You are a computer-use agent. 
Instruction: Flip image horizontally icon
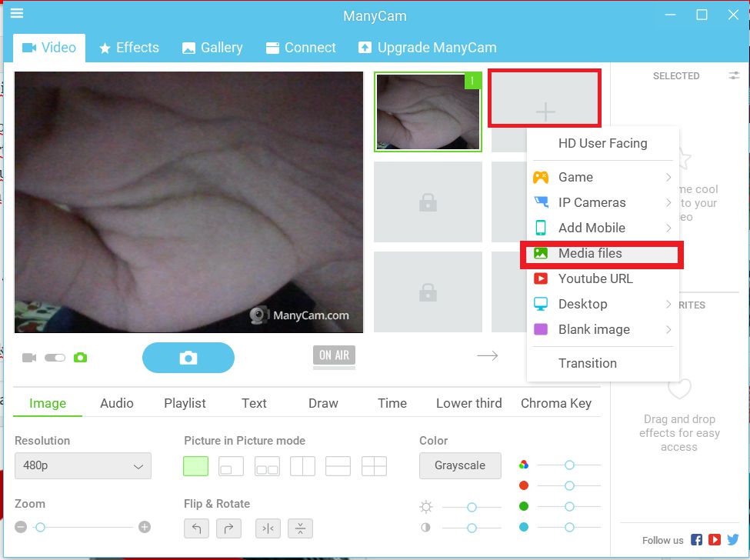268,528
